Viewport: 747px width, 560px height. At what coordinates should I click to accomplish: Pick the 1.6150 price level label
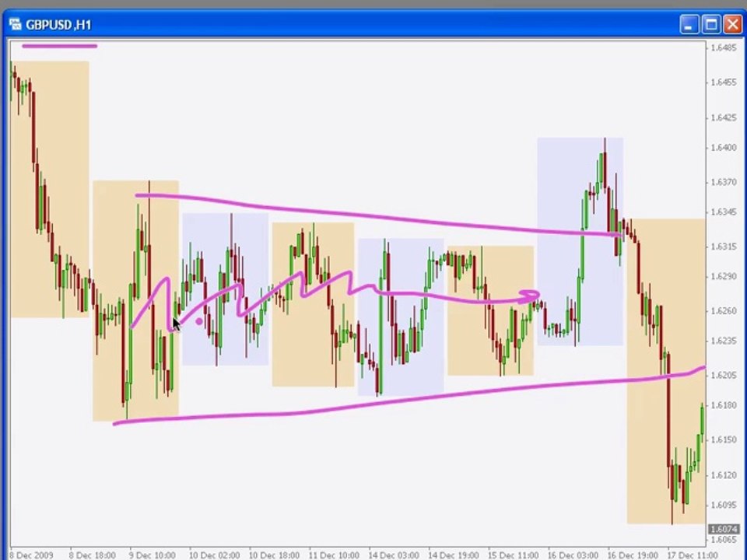point(723,439)
